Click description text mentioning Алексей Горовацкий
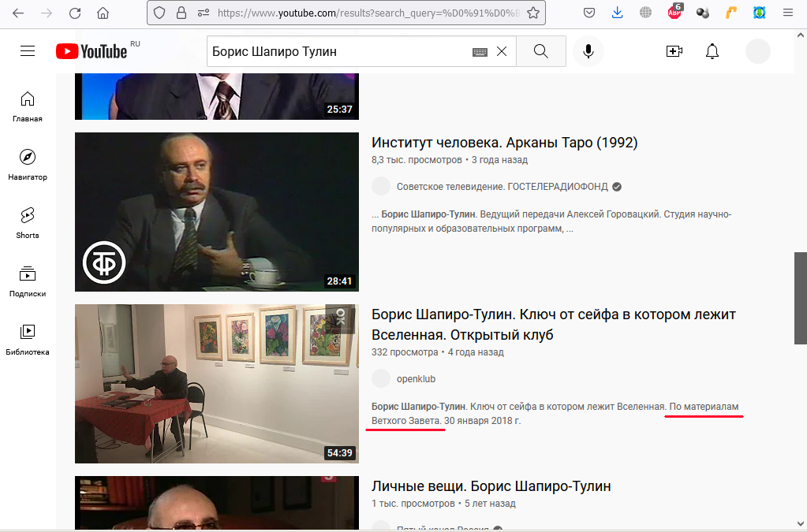The width and height of the screenshot is (807, 532). (x=551, y=221)
